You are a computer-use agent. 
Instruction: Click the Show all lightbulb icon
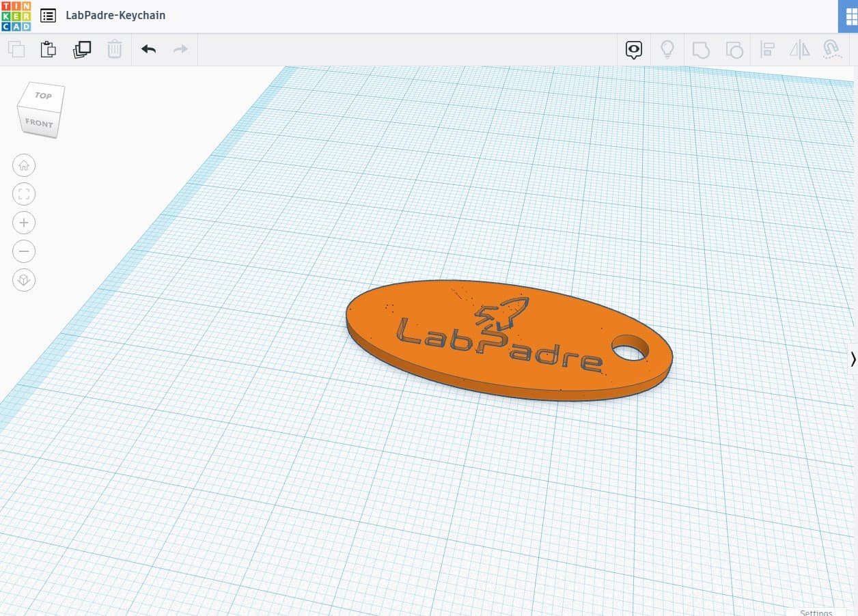click(667, 49)
